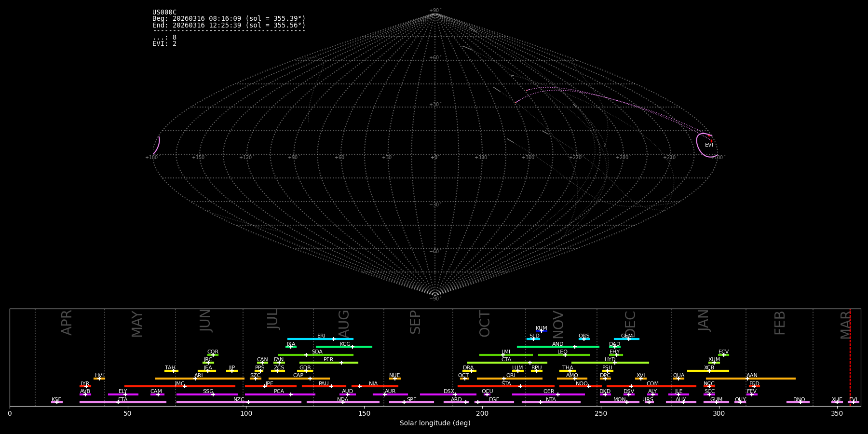
Task: Select the LYR shower label
Action: [85, 384]
